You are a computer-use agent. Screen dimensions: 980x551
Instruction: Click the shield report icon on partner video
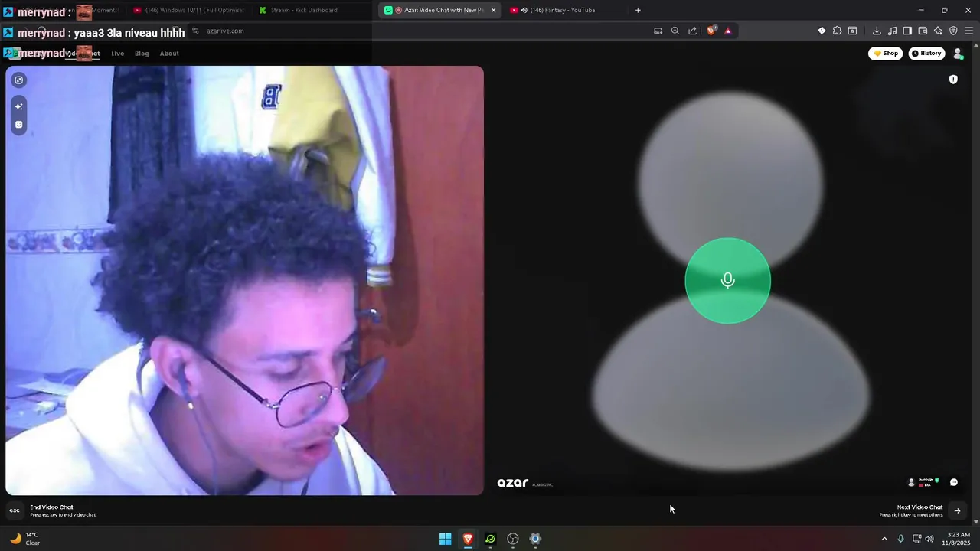tap(953, 80)
